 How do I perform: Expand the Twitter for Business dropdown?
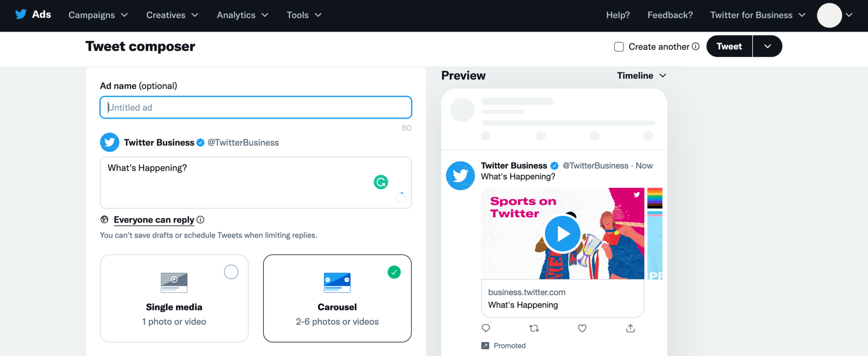pyautogui.click(x=758, y=15)
